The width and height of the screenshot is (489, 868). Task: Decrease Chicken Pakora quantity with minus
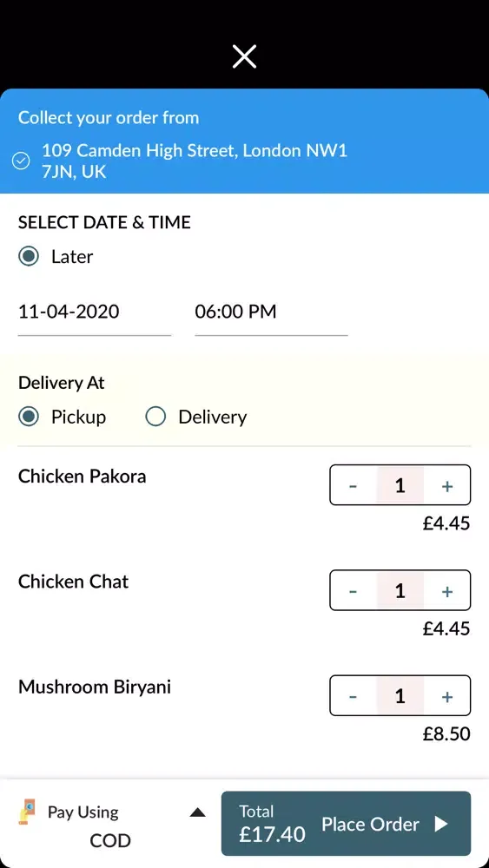click(353, 485)
